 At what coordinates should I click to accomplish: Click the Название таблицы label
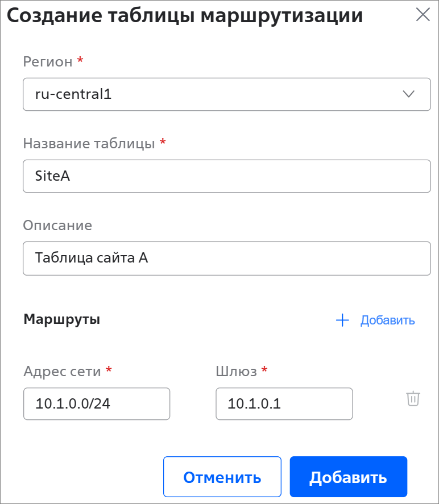89,143
